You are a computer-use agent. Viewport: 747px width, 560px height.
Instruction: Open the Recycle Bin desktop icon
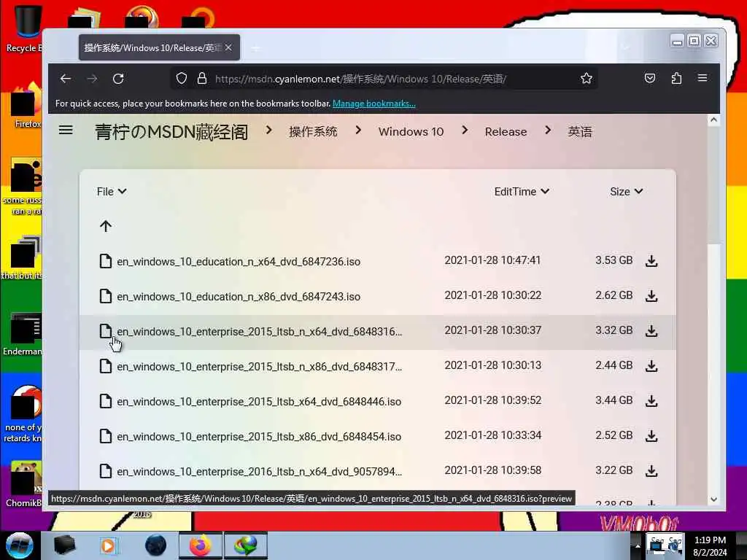[25, 28]
